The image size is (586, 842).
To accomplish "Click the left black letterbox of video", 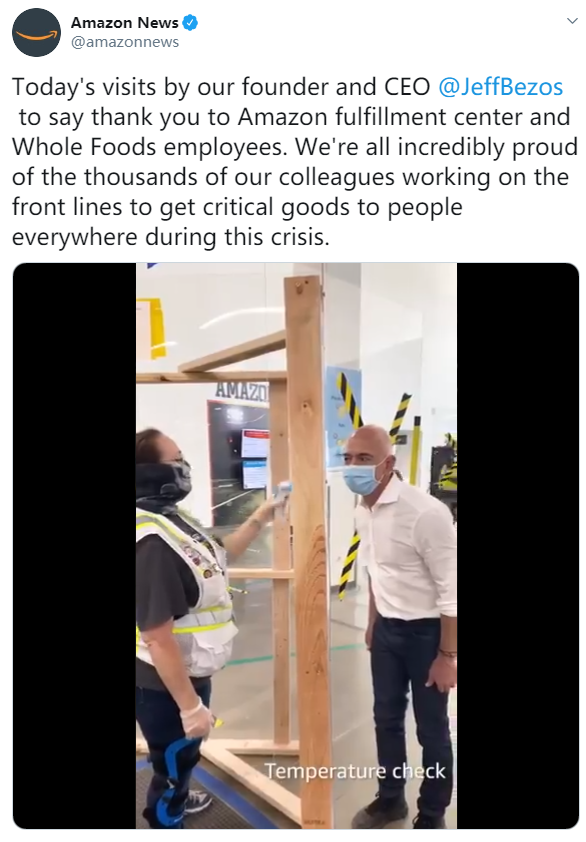I will tap(75, 546).
